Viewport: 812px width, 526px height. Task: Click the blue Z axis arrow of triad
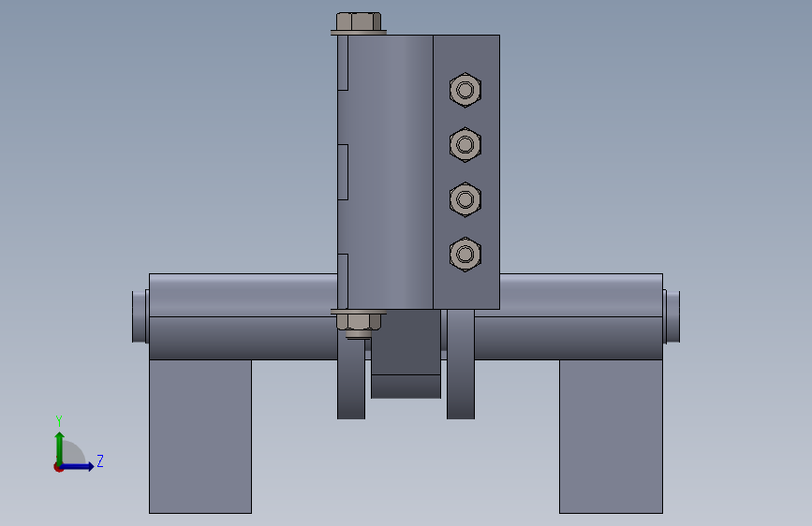[78, 466]
